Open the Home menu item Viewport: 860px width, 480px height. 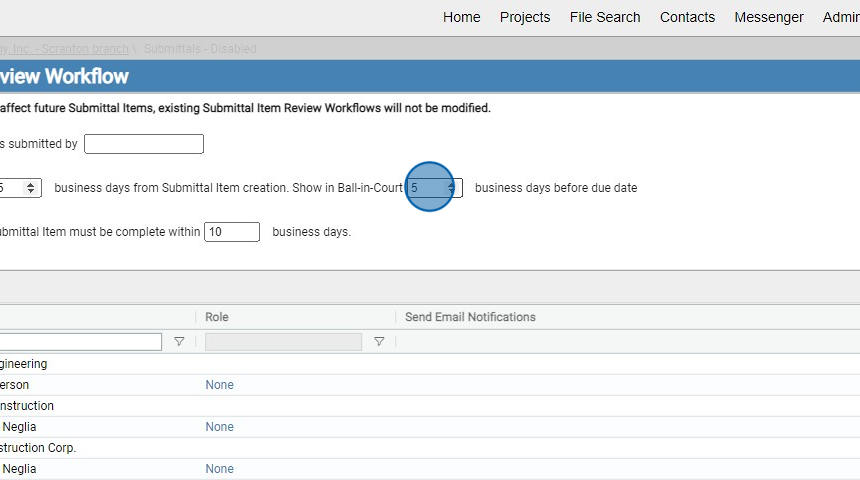pos(461,17)
